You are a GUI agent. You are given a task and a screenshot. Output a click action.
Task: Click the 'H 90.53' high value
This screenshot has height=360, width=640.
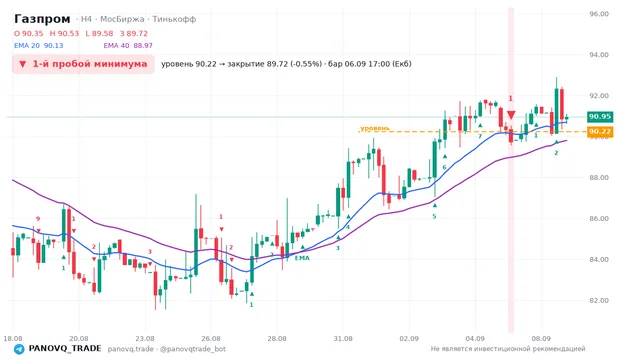(x=64, y=33)
